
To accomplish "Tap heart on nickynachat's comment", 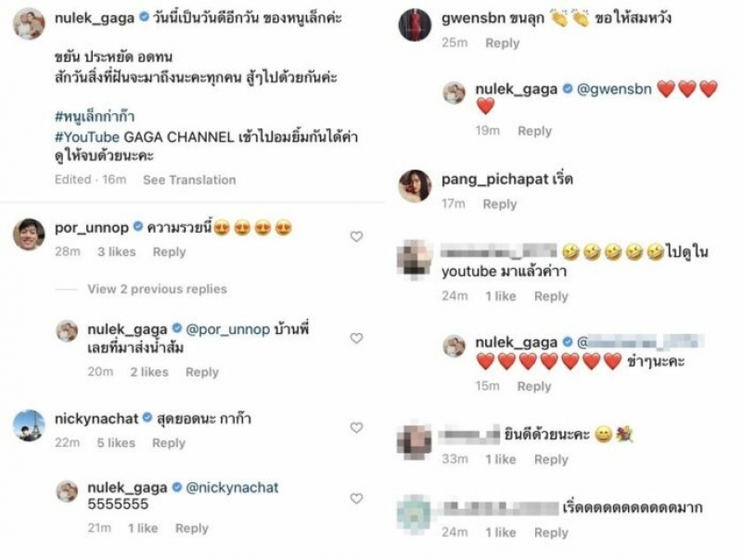I will pos(356,427).
